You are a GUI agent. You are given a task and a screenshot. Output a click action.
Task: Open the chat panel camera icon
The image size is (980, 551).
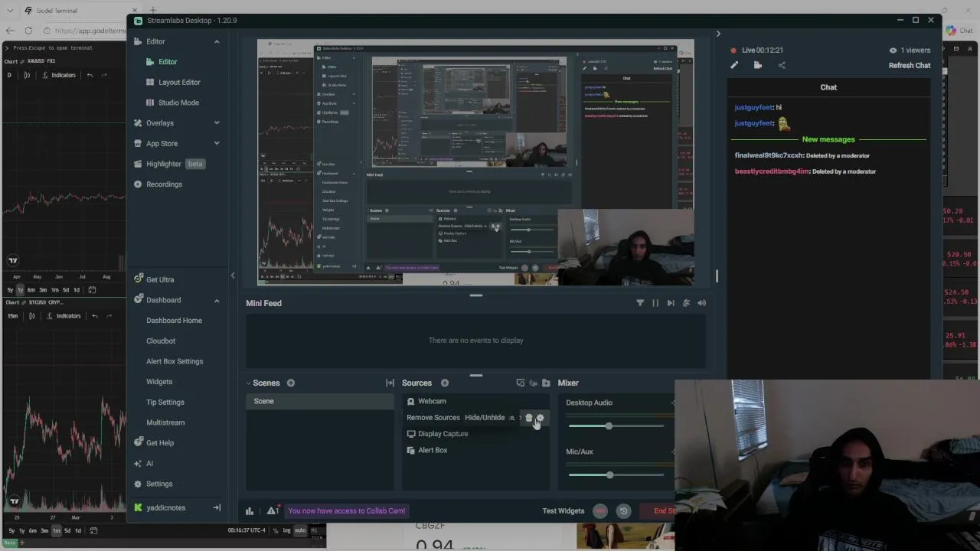[x=758, y=66]
